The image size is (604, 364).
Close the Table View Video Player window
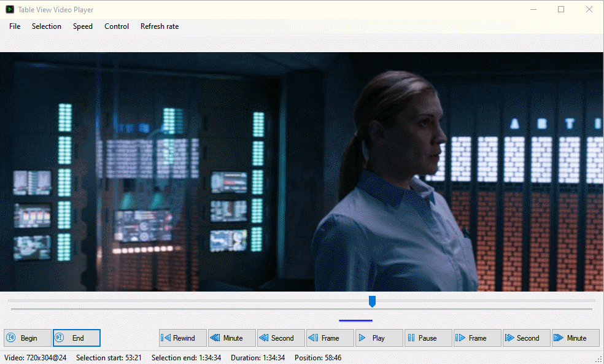pyautogui.click(x=589, y=10)
